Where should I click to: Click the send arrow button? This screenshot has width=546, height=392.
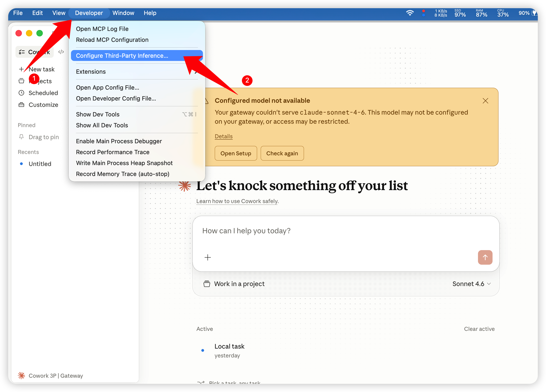485,257
